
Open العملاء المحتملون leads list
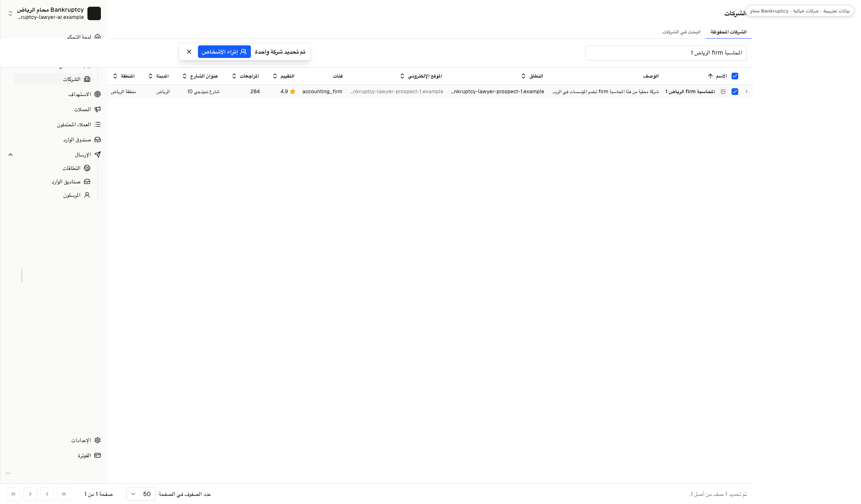pos(54,124)
